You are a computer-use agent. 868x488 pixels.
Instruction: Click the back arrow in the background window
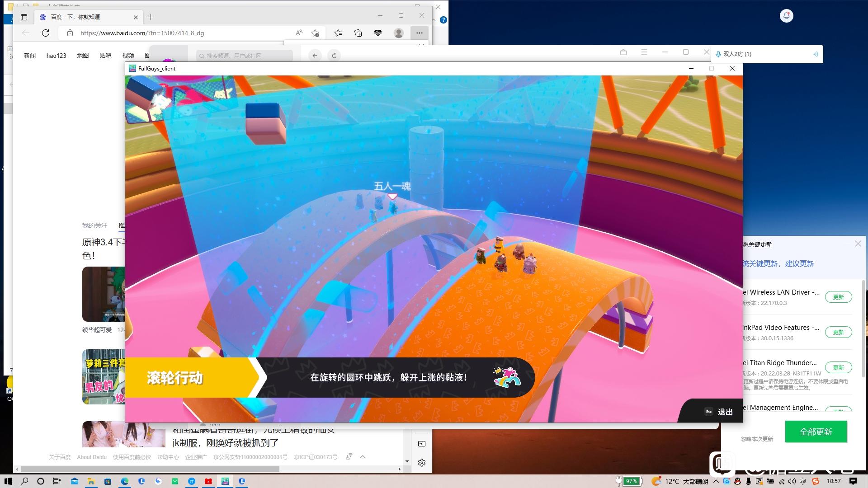(315, 56)
